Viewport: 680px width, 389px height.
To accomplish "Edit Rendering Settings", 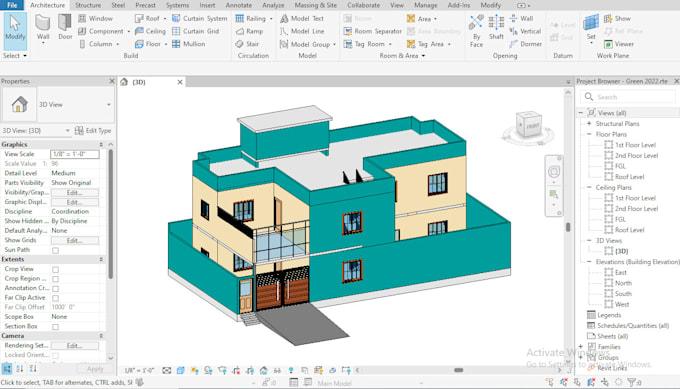I will (75, 346).
